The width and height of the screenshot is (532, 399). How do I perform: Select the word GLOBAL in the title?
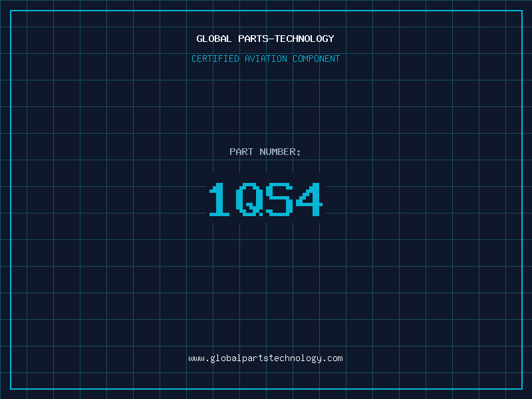click(x=214, y=39)
